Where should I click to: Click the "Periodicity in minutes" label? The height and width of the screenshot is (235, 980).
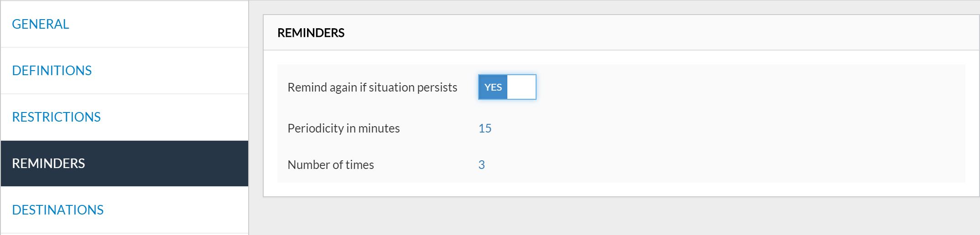[x=344, y=128]
